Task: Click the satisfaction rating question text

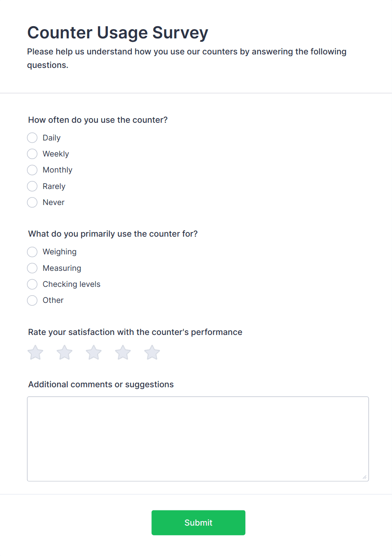Action: pyautogui.click(x=135, y=332)
